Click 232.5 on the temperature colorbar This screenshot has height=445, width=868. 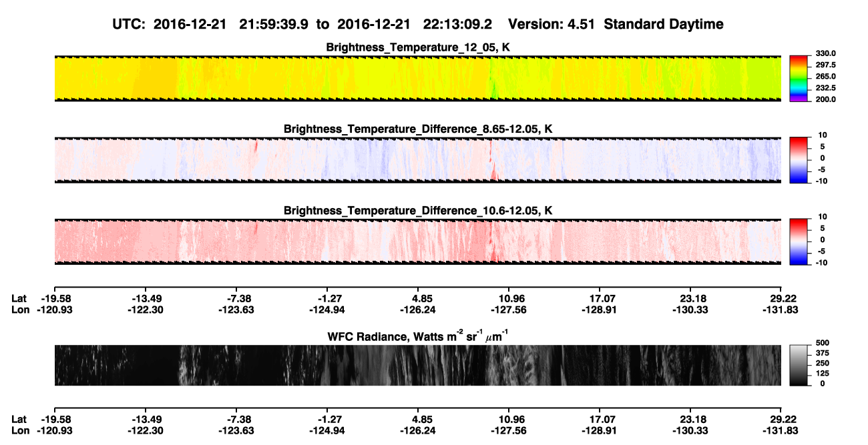826,88
